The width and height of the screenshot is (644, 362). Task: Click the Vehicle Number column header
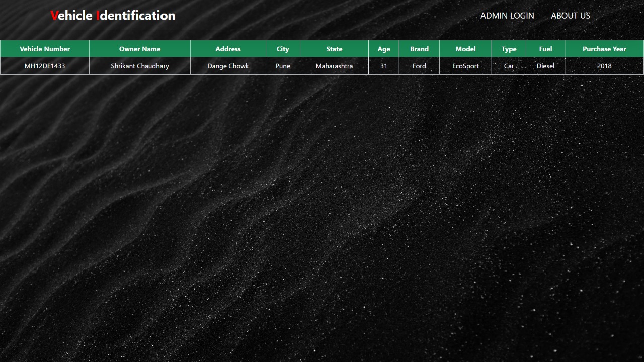[x=44, y=49]
